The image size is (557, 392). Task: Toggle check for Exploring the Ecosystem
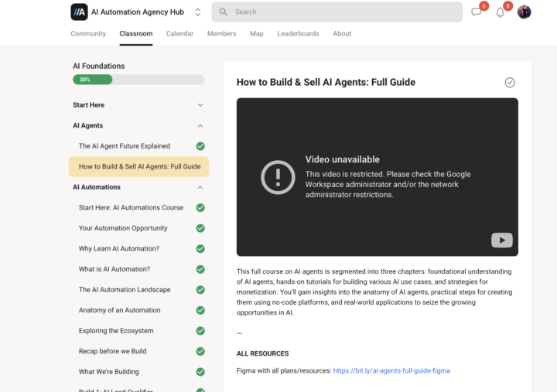(x=200, y=331)
